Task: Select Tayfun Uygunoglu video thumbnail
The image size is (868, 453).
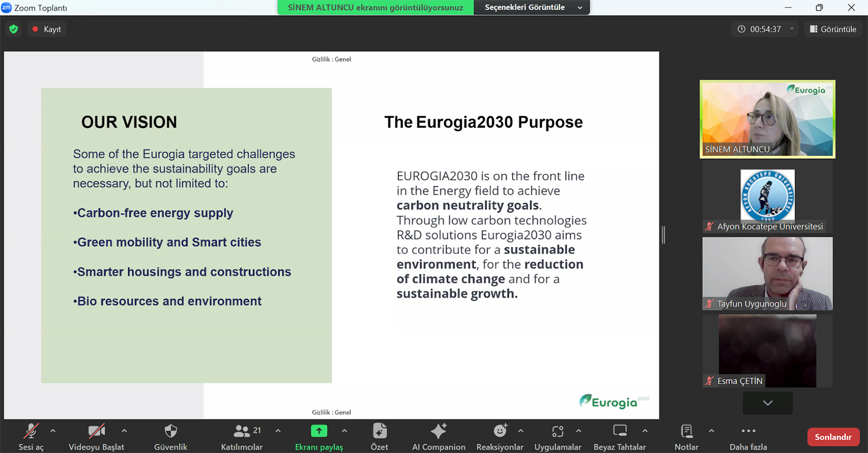Action: coord(767,273)
